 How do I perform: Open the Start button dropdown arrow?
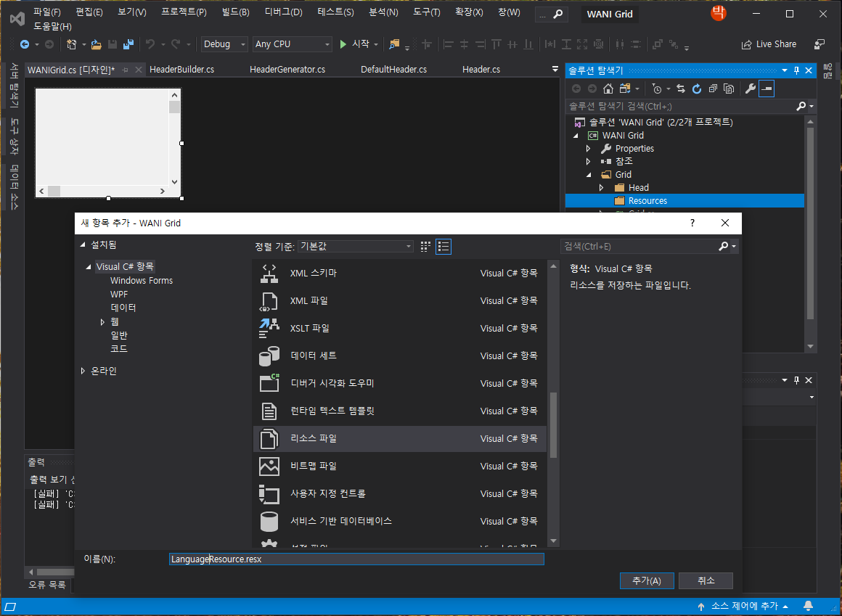pos(376,44)
